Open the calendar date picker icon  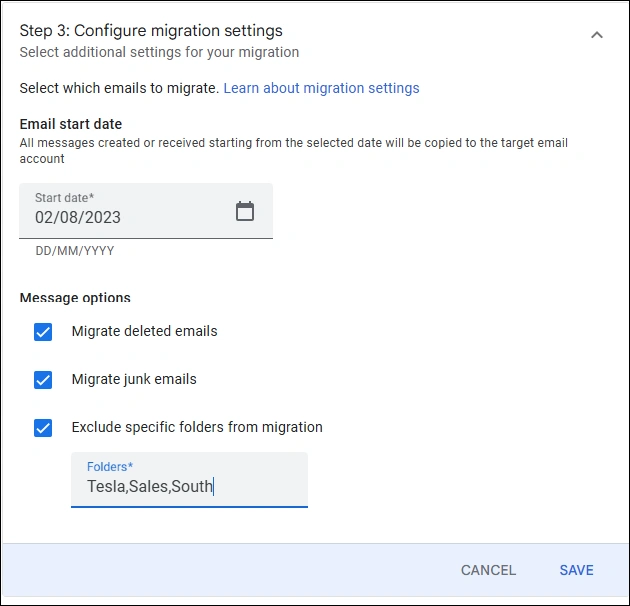(x=245, y=211)
